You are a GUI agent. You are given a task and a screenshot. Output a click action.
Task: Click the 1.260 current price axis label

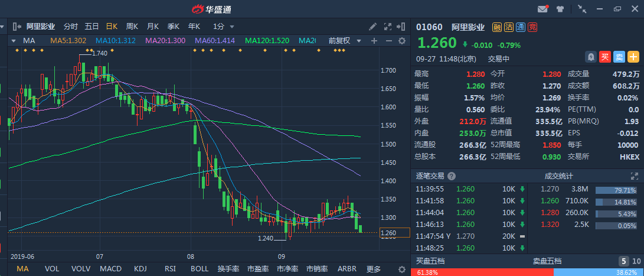click(395, 233)
